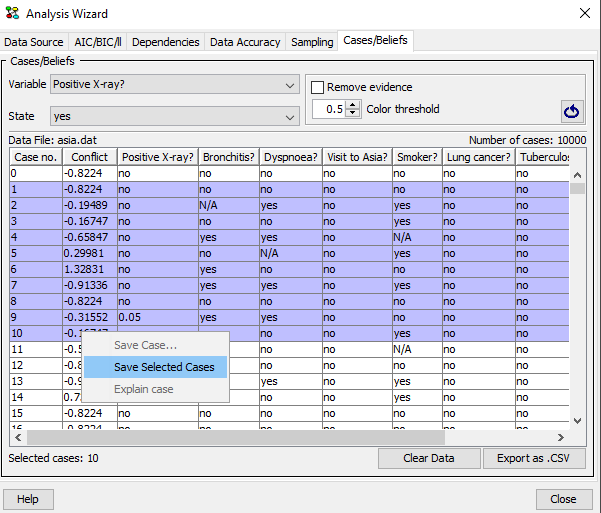Viewport: 601px width, 513px height.
Task: Click conflict value -0.19489 in case 2
Action: click(90, 205)
